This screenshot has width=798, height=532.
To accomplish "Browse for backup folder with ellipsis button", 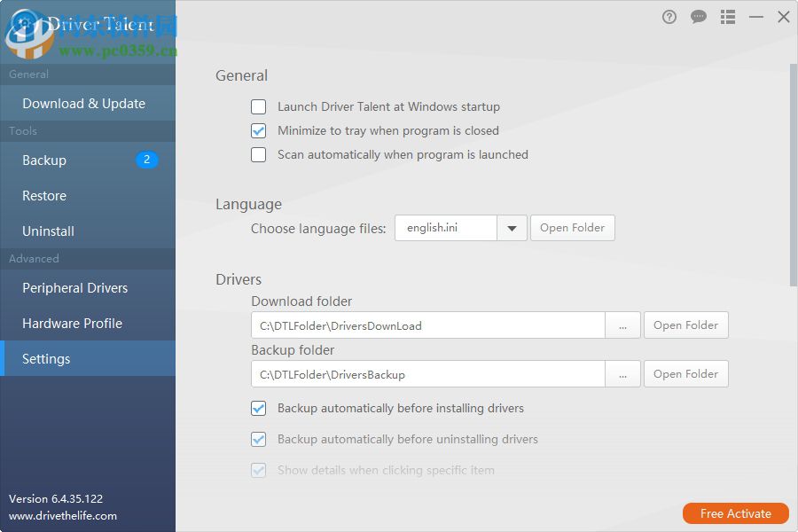I will 623,374.
